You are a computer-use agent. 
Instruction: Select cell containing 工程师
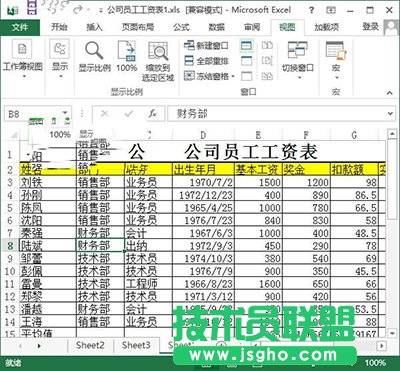tap(148, 284)
